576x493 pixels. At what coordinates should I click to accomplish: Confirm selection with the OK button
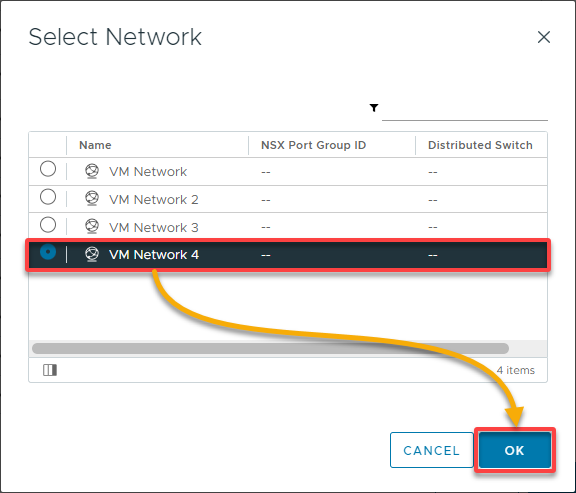pyautogui.click(x=515, y=450)
